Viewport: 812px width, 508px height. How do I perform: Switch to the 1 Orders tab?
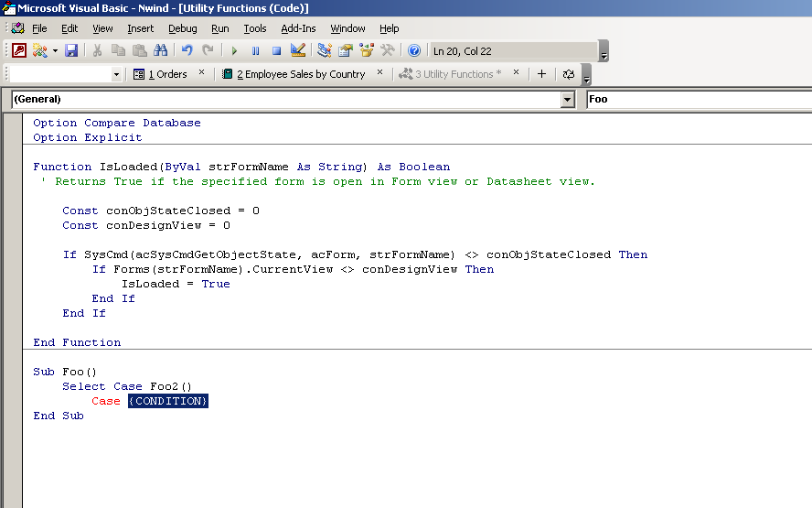[161, 74]
